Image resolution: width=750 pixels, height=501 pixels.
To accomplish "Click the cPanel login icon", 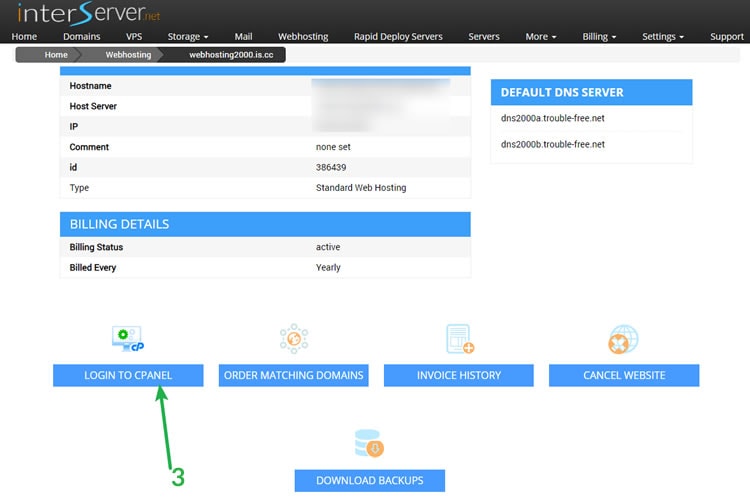I will pyautogui.click(x=128, y=338).
